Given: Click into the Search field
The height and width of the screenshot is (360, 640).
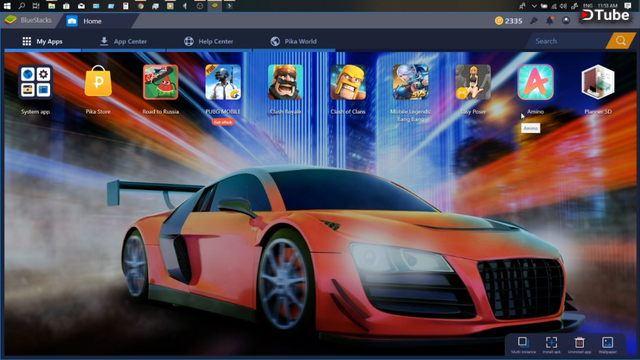Looking at the screenshot, I should pos(567,41).
